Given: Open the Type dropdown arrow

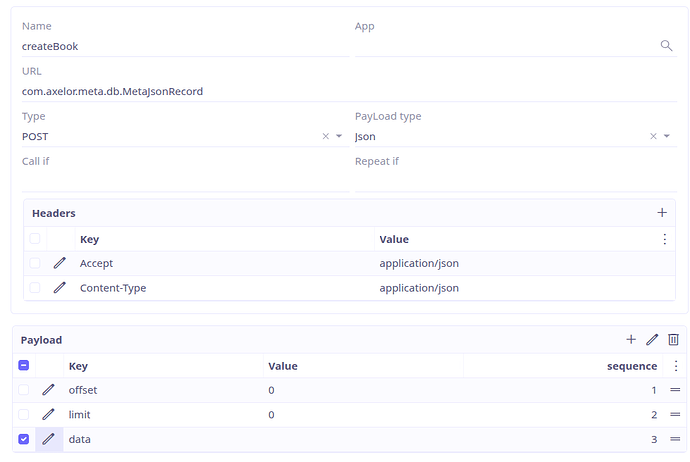Looking at the screenshot, I should 339,136.
